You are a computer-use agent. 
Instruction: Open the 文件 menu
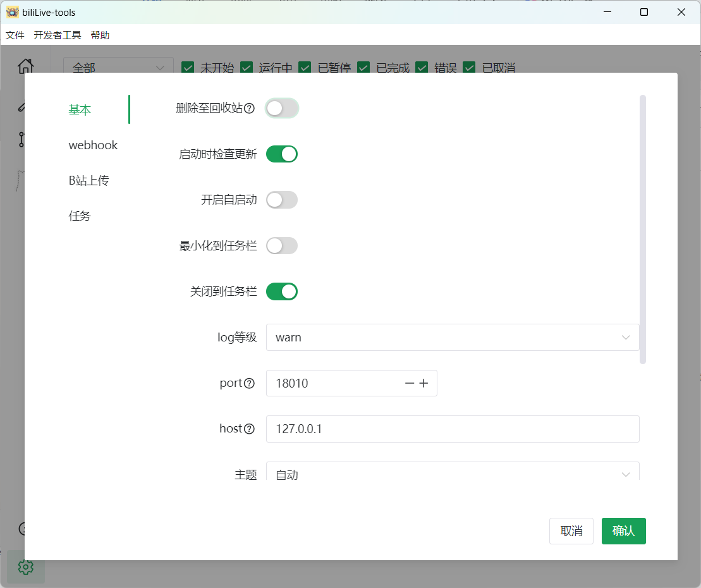15,35
